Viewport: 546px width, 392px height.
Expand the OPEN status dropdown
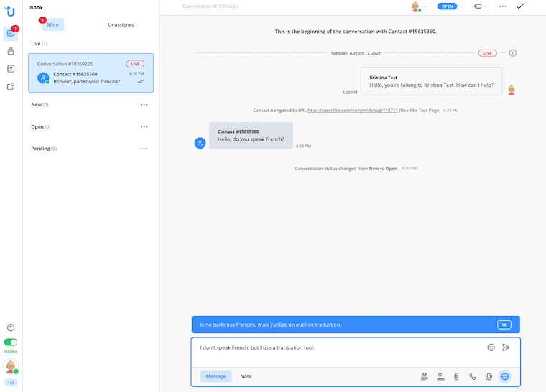tap(450, 6)
